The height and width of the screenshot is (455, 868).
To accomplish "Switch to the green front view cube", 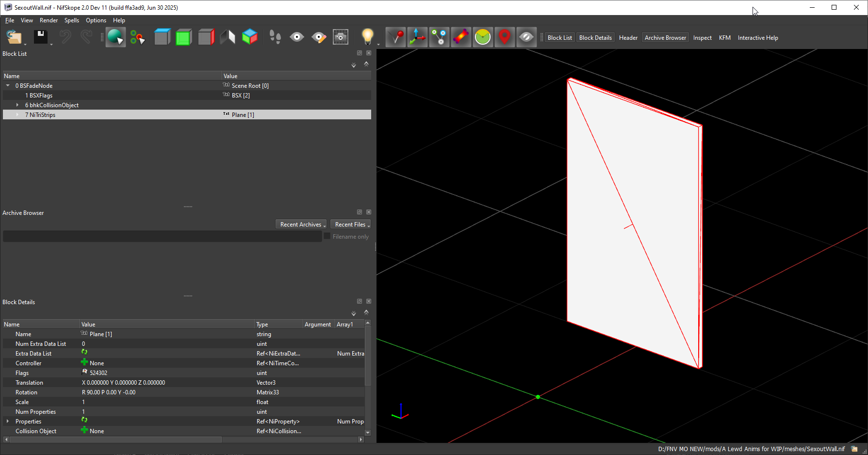I will [183, 37].
